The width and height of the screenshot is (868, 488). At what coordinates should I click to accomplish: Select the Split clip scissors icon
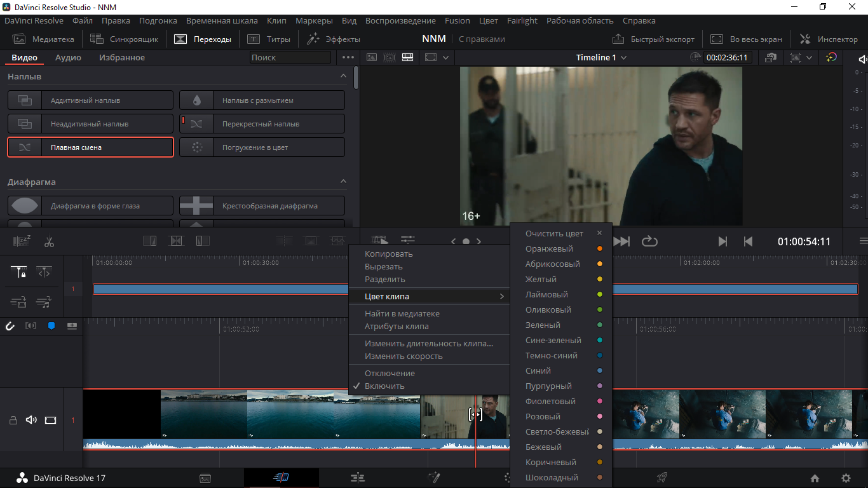point(49,241)
